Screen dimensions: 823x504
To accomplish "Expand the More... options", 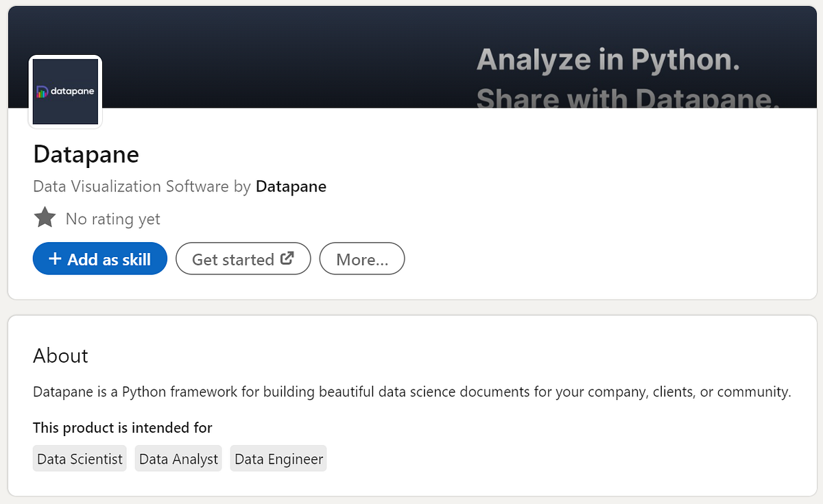I will pos(361,259).
